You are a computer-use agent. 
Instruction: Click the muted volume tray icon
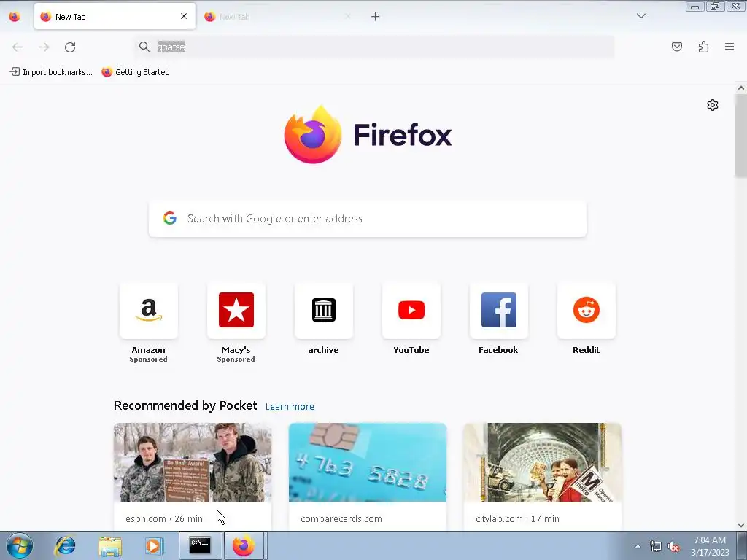pos(673,546)
